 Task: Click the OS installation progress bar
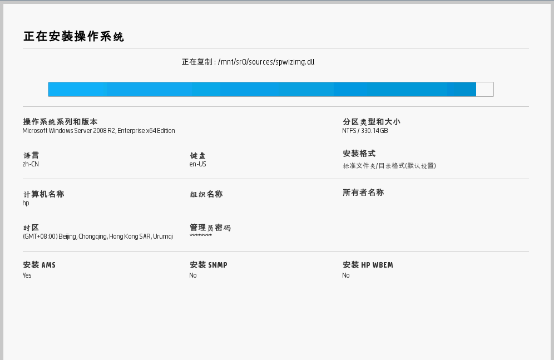(271, 89)
